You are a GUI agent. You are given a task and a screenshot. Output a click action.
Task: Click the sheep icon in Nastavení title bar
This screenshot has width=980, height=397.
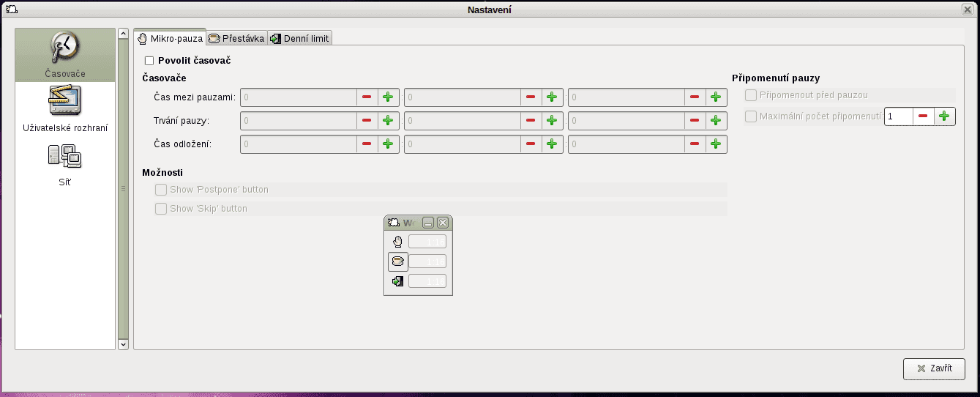pyautogui.click(x=11, y=10)
